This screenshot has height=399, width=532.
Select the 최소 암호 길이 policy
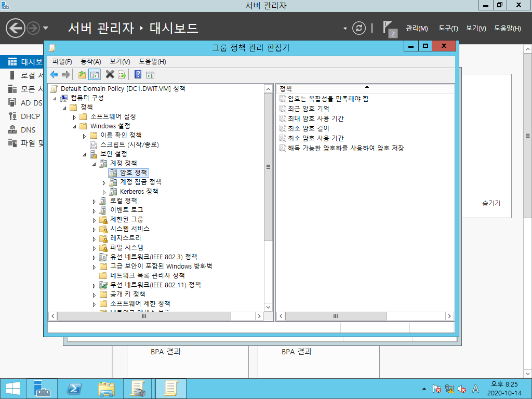(x=309, y=128)
